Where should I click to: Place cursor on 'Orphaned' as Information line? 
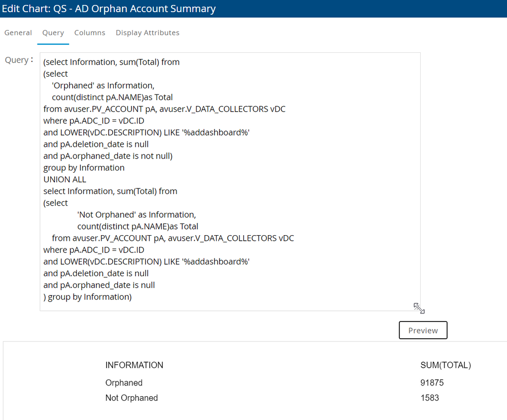click(103, 86)
